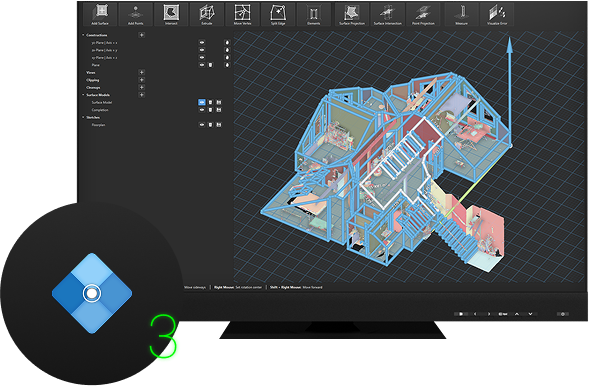Toggle visibility of the Plane construction

[202, 65]
